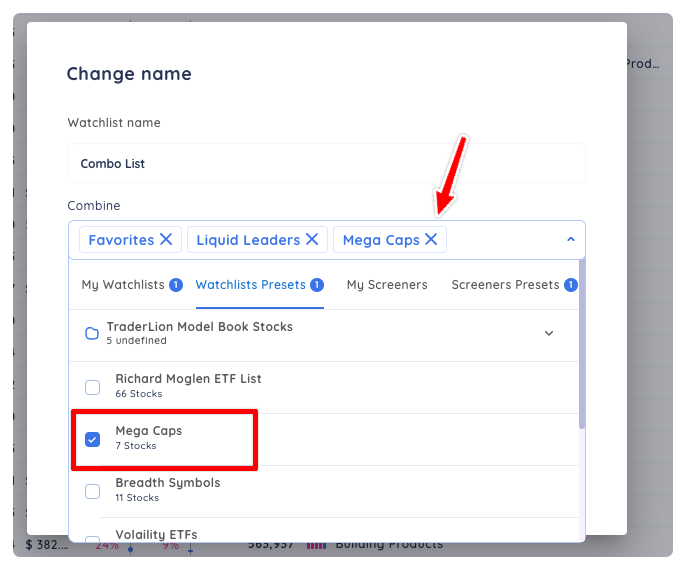Click the Breadth Symbols label
The image size is (686, 570).
pos(168,483)
